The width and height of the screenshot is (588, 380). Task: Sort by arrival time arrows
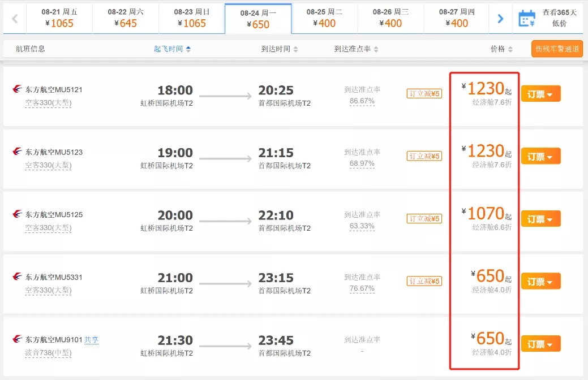(x=295, y=49)
